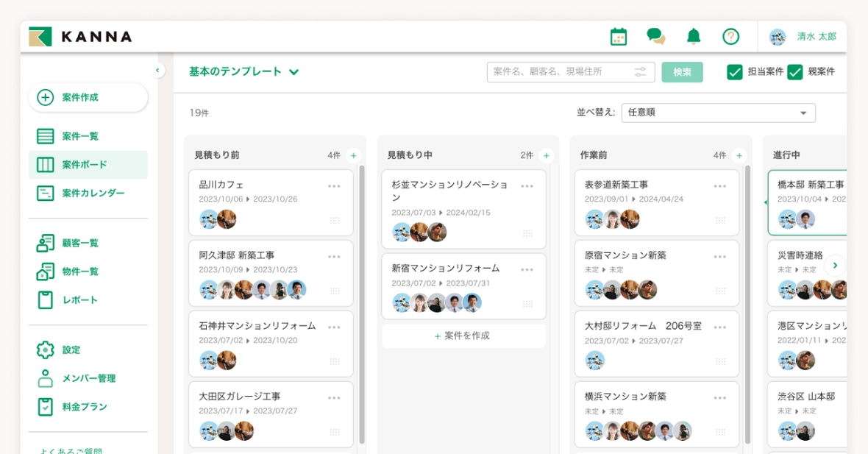Click the 進行中 column header

tap(786, 155)
